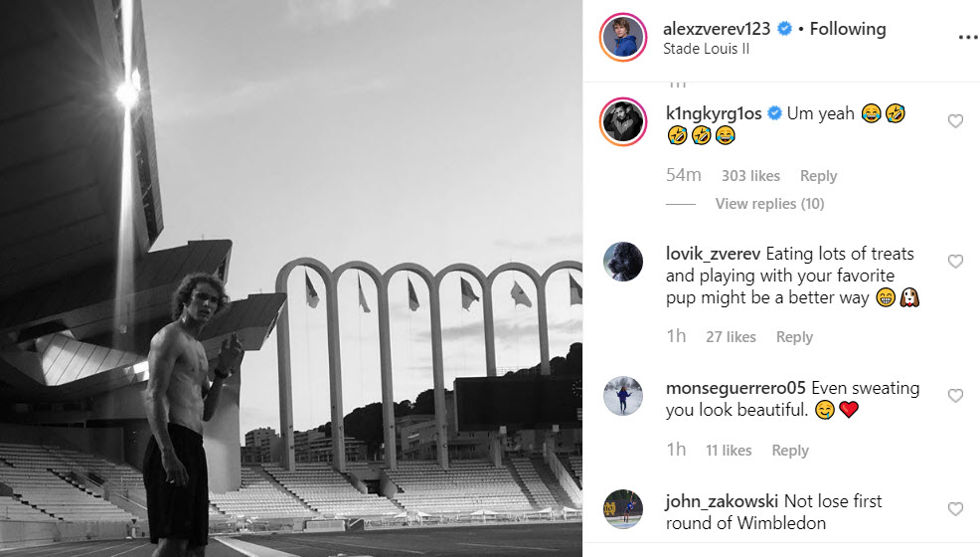The image size is (980, 557).
Task: Open alexzverev123 profile picture
Action: point(623,37)
